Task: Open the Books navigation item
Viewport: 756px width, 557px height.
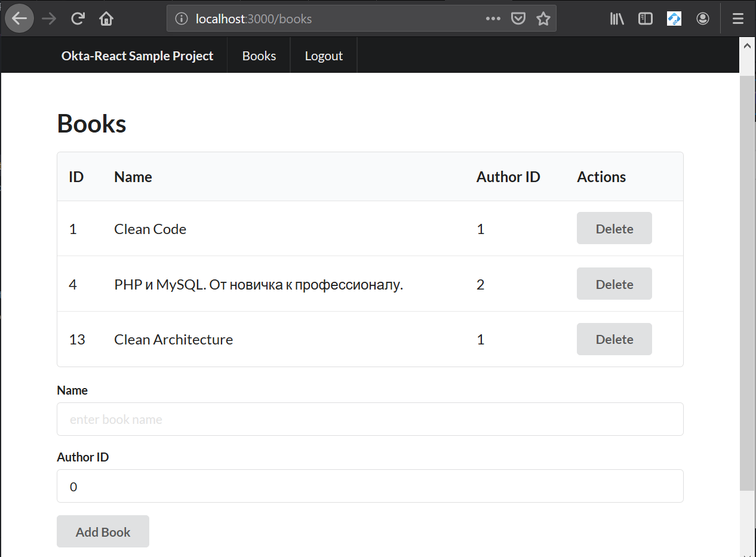Action: [259, 56]
